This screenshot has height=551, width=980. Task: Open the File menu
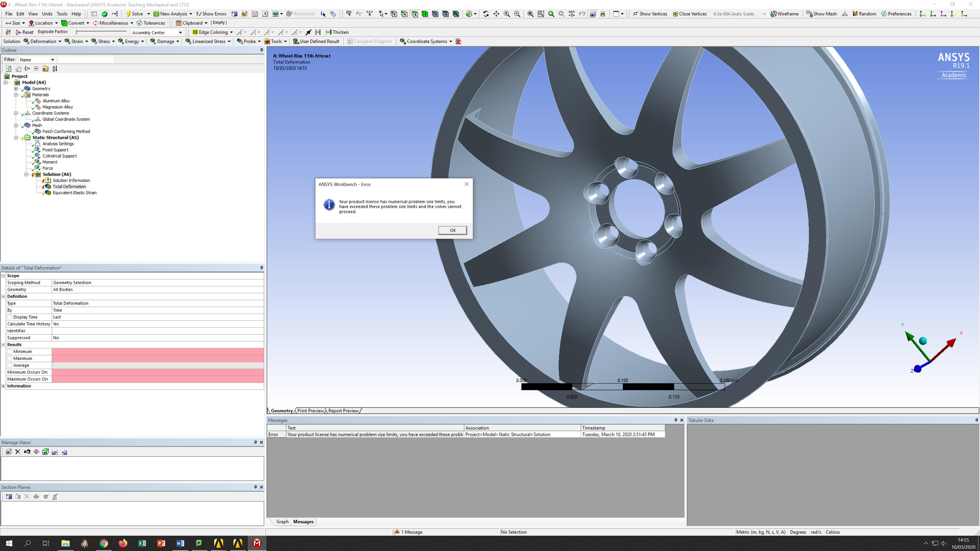click(9, 14)
